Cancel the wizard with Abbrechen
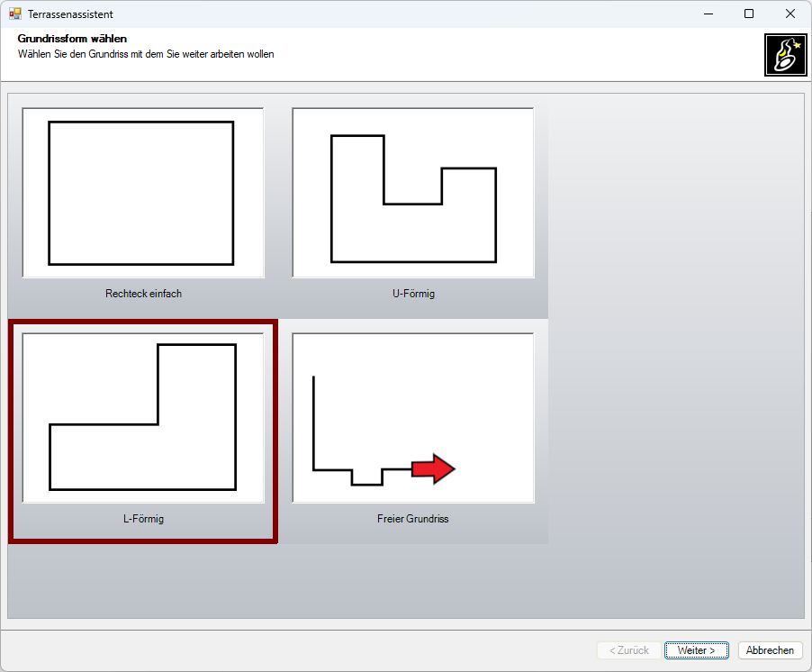This screenshot has height=672, width=812. 770,650
